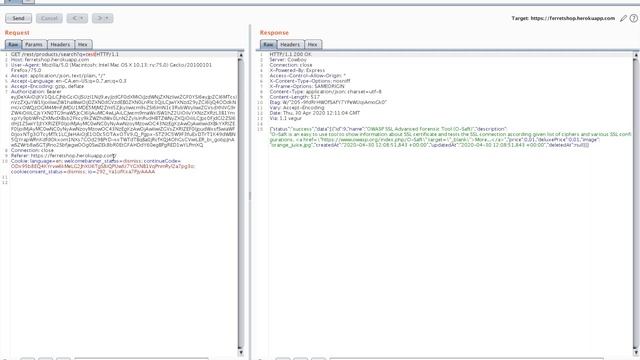Viewport: 640px width, 360px height.
Task: Click the Cancel button
Action: [49, 18]
